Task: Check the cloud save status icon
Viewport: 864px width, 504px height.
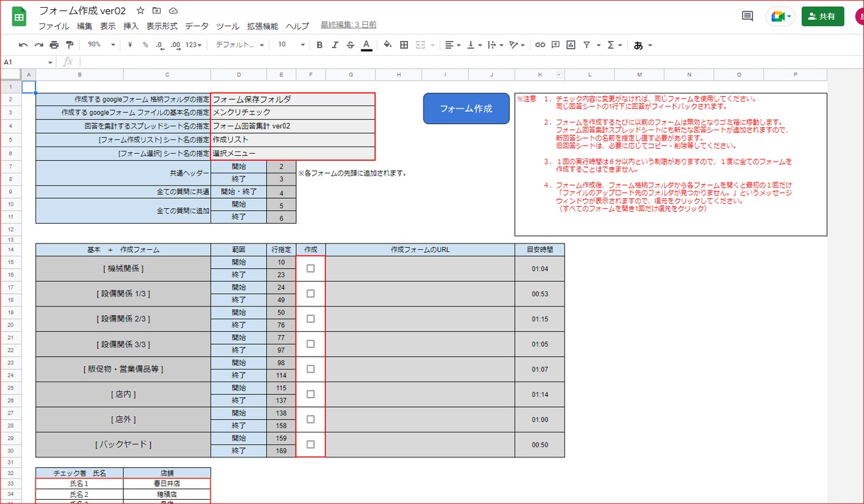Action: pos(173,11)
